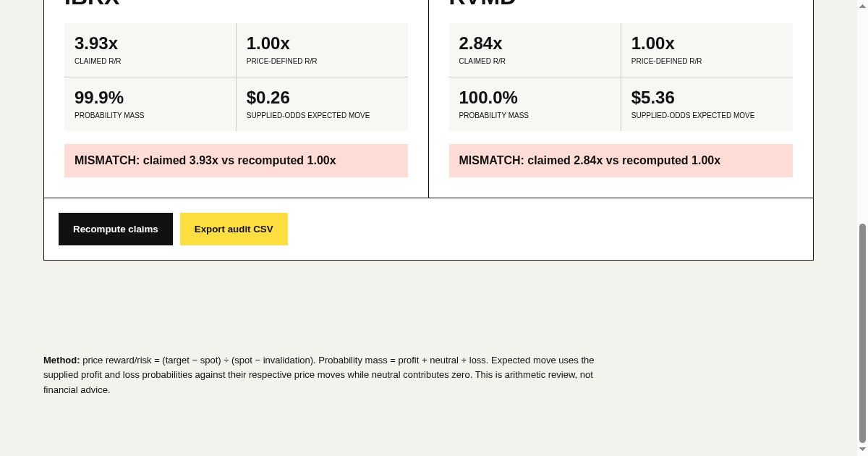Select the RVMD 1.00x price-defined R/R value
This screenshot has width=868, height=456.
point(653,43)
